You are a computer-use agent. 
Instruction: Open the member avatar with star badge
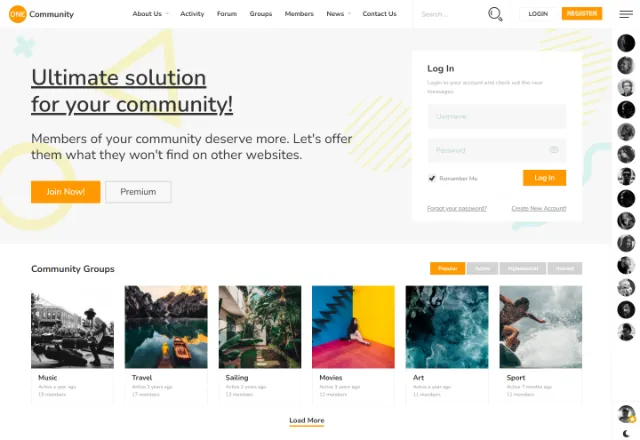[626, 414]
